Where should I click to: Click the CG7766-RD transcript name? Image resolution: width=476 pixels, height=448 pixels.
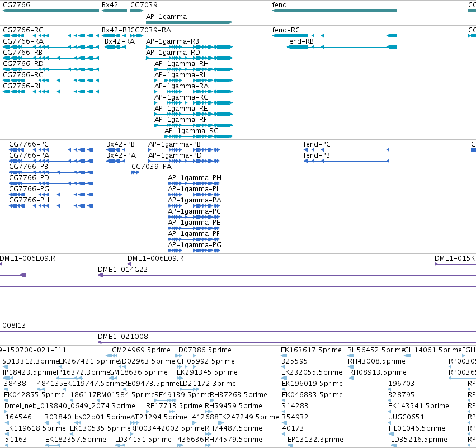click(x=23, y=64)
